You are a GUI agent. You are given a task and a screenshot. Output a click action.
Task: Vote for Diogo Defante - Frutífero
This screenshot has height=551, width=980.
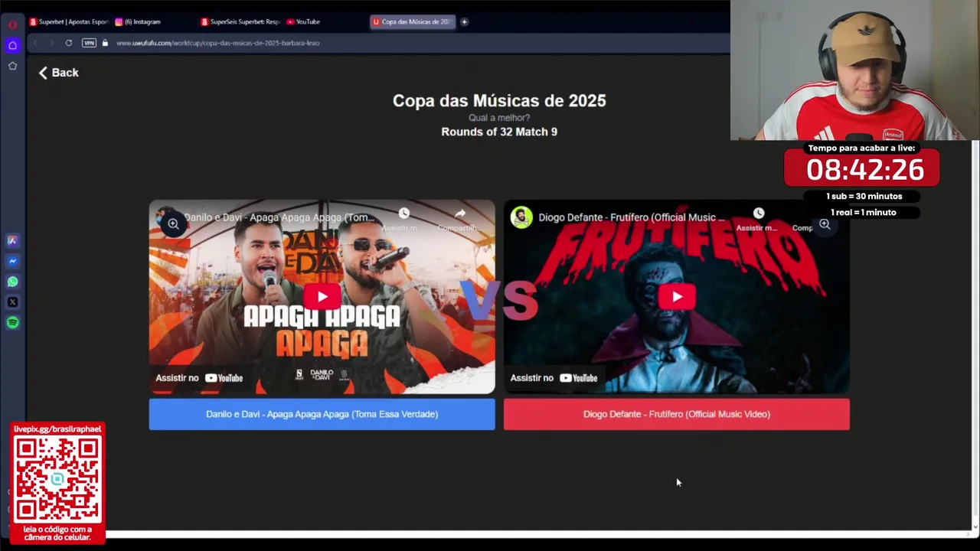pos(677,414)
